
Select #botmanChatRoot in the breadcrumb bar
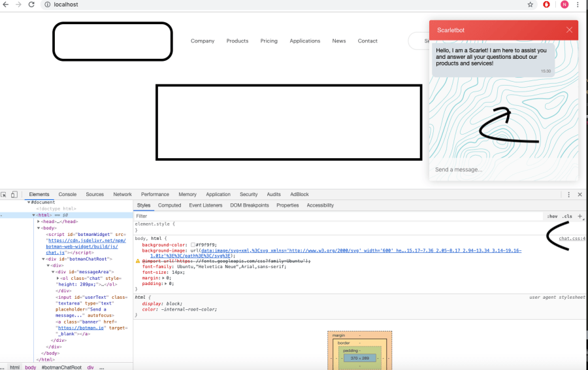(x=61, y=367)
